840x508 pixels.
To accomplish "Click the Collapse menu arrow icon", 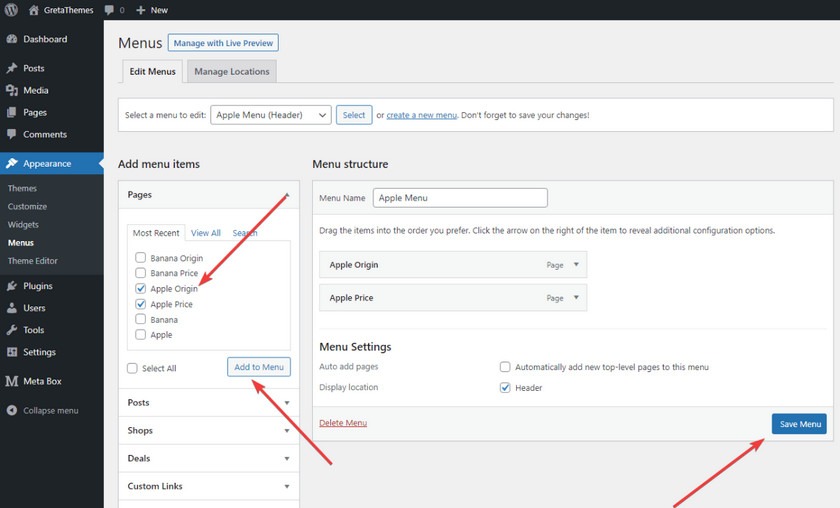I will [12, 410].
